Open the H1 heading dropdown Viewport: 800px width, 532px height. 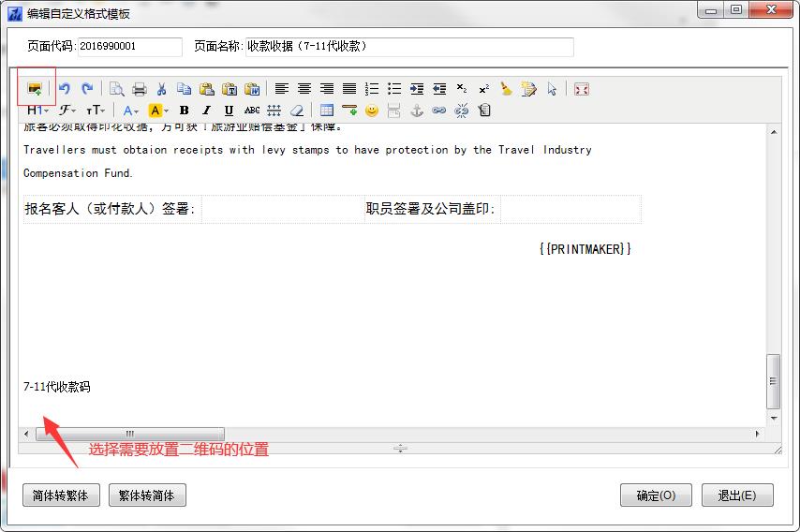[x=38, y=111]
